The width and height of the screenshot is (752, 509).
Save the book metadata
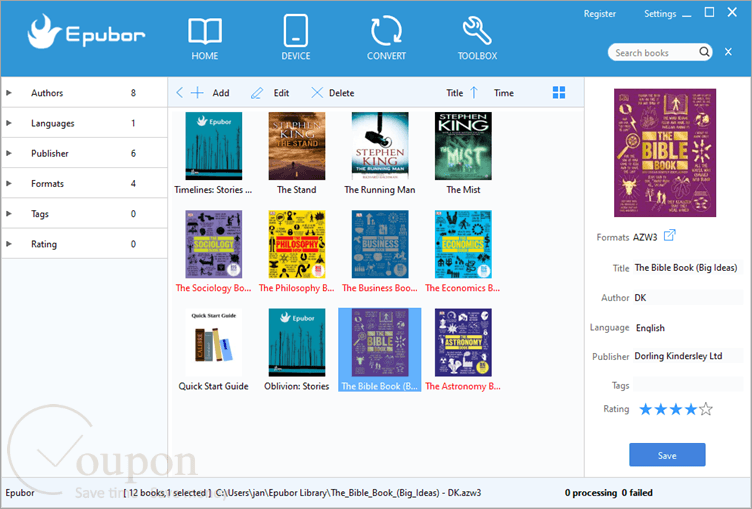coord(667,455)
